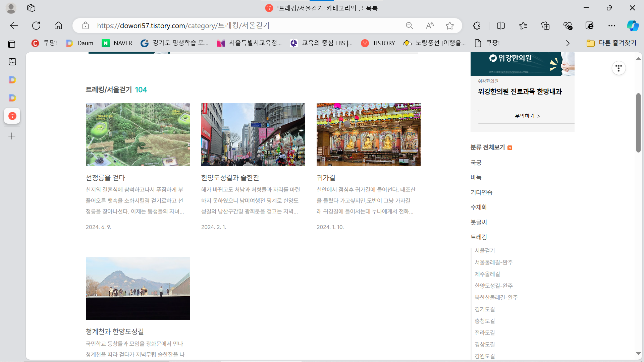Screen dimensions: 644x362
Task: Open the TISTORY bookmark
Action: pos(378,43)
